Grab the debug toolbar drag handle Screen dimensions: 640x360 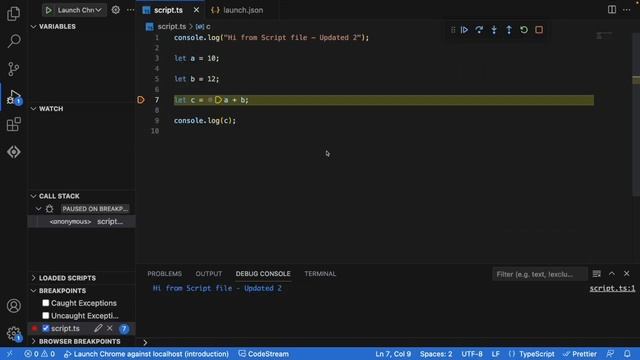pos(453,30)
